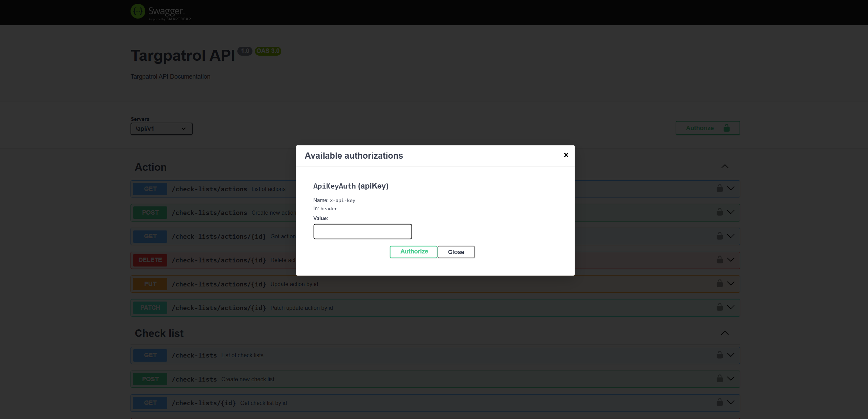
Task: Click lock icon on PUT actions row
Action: [x=720, y=283]
